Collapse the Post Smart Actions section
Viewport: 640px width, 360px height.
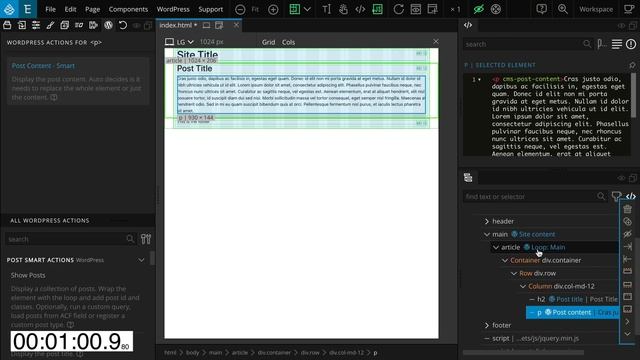141,260
